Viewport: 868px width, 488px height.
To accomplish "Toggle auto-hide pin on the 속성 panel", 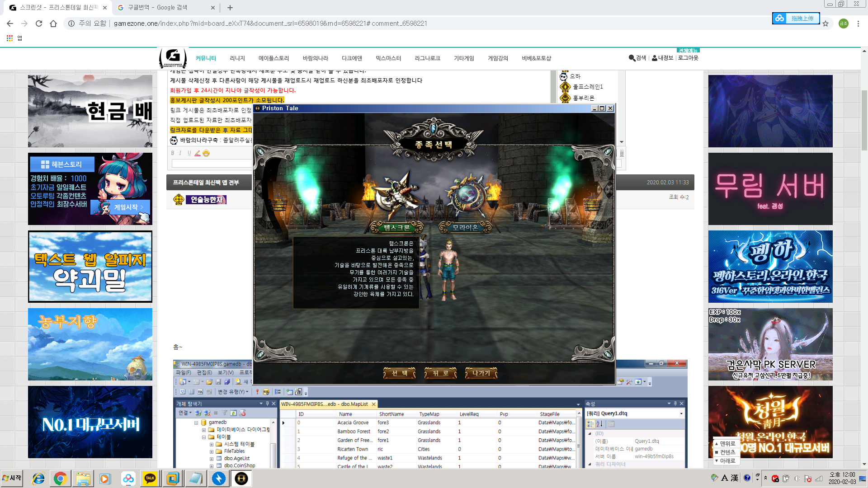I will coord(675,404).
